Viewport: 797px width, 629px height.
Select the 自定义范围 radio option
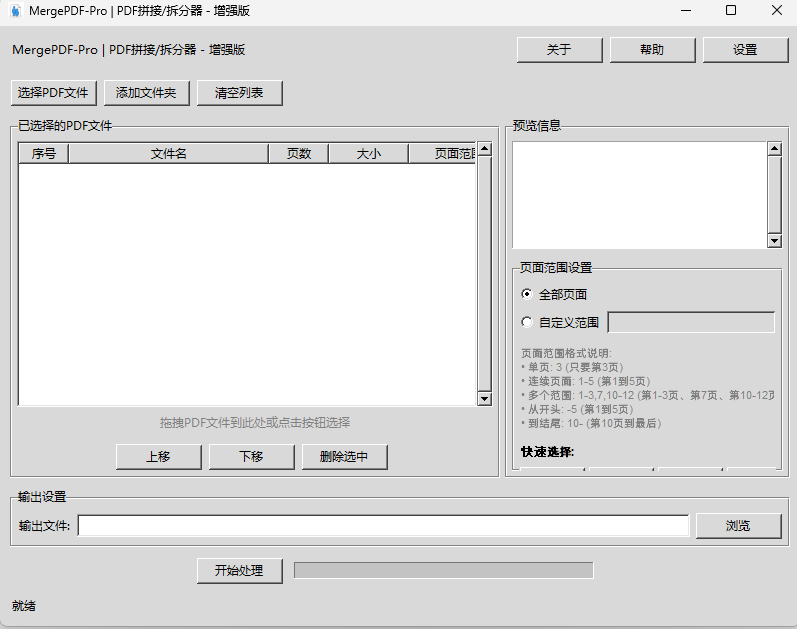coord(560,322)
